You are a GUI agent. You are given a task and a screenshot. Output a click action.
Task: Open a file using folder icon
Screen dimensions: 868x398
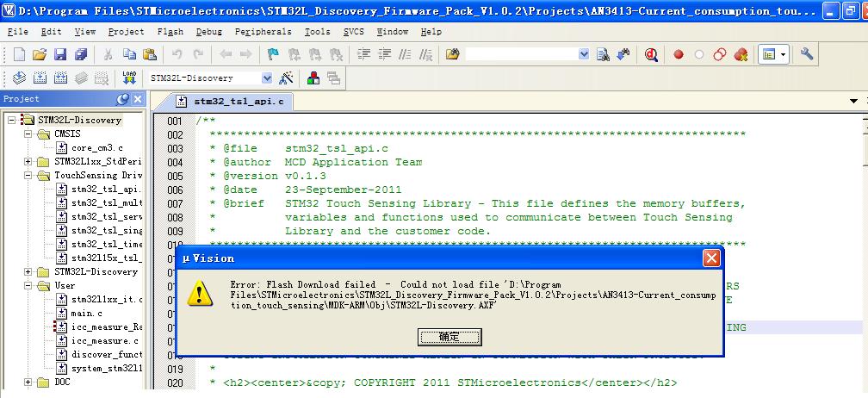(40, 54)
